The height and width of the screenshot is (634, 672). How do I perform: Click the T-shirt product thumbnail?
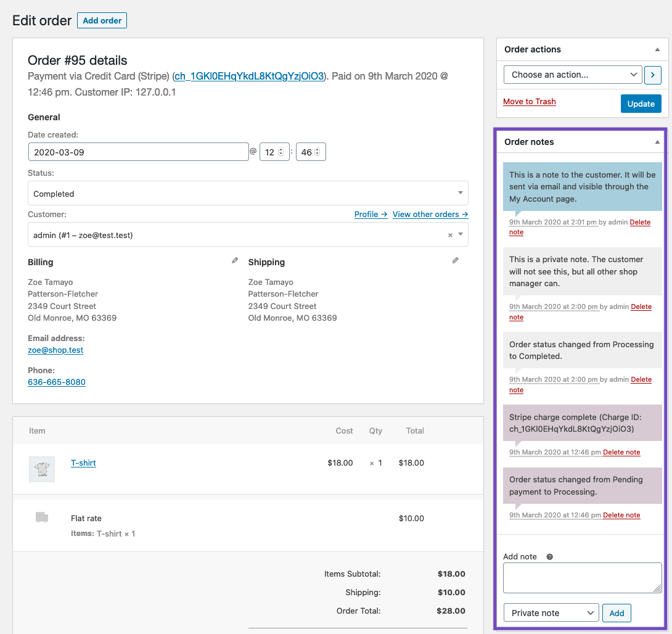point(41,469)
